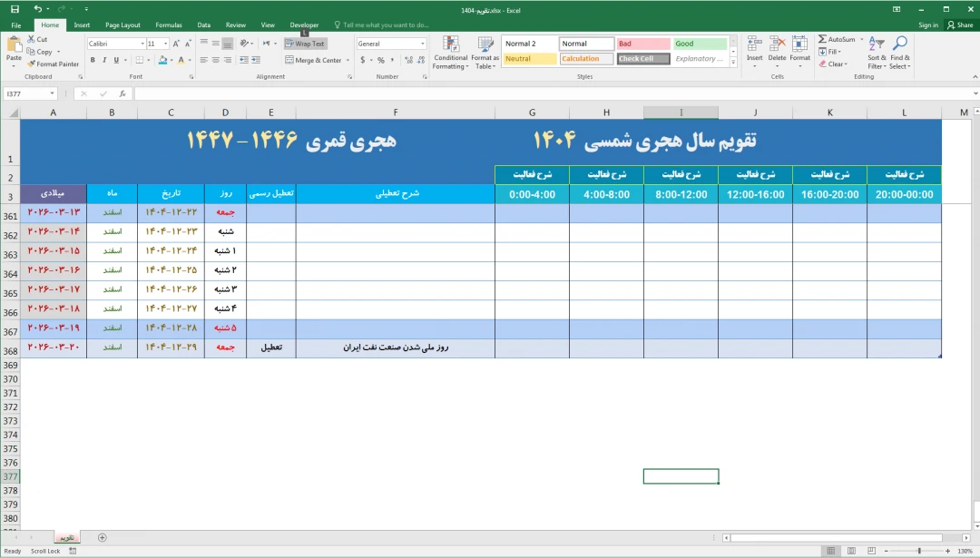Increase cell indent
This screenshot has width=980, height=558.
point(256,60)
